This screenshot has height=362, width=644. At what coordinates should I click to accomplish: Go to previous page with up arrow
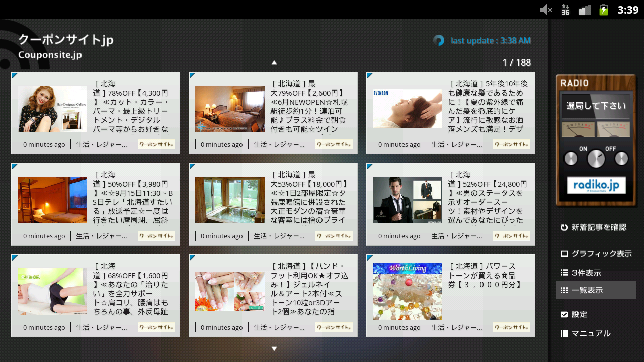click(x=274, y=63)
